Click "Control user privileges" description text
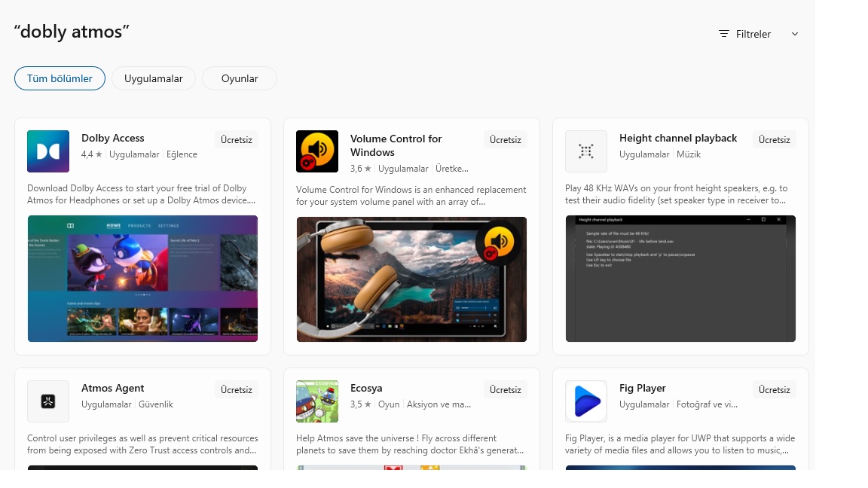 point(142,444)
